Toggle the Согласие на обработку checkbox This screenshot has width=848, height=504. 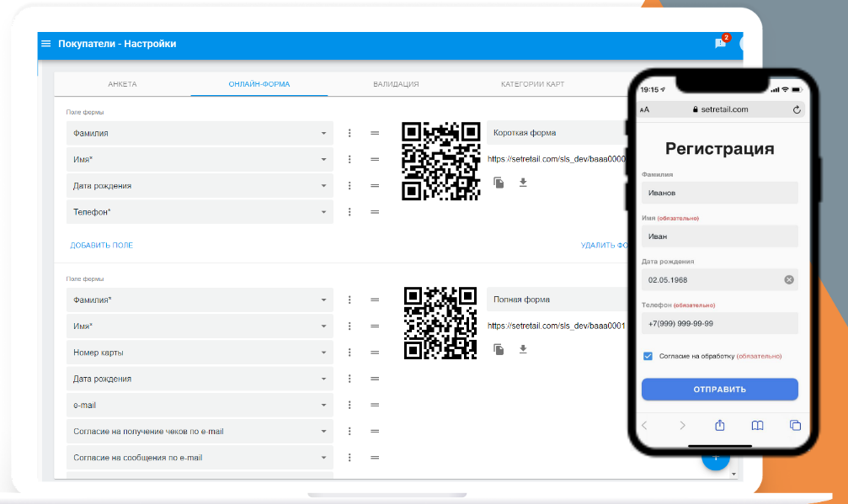(x=648, y=356)
